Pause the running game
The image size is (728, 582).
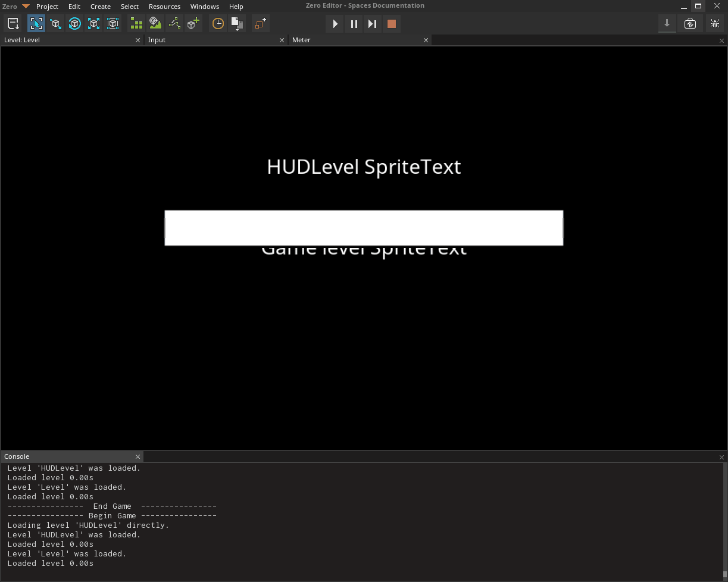coord(354,24)
